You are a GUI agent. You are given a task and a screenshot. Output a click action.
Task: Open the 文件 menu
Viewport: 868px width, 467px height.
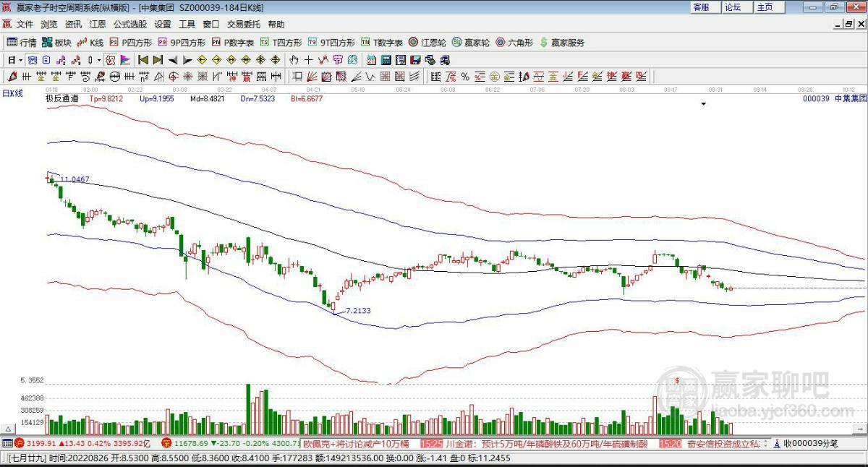(x=25, y=24)
